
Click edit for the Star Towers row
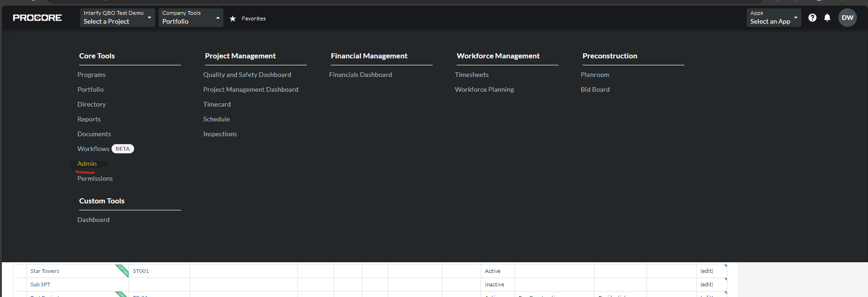[707, 271]
